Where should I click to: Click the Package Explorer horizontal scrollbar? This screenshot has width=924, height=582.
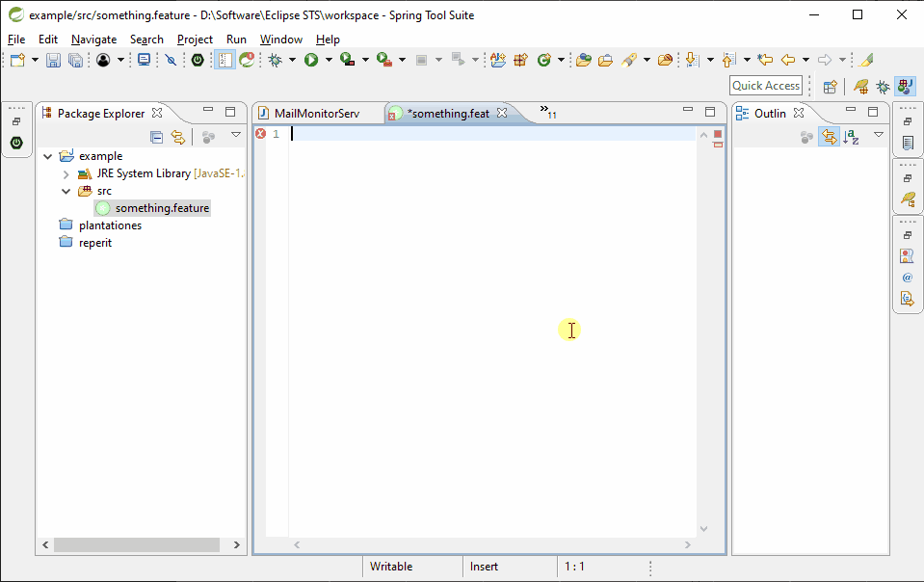pos(135,545)
